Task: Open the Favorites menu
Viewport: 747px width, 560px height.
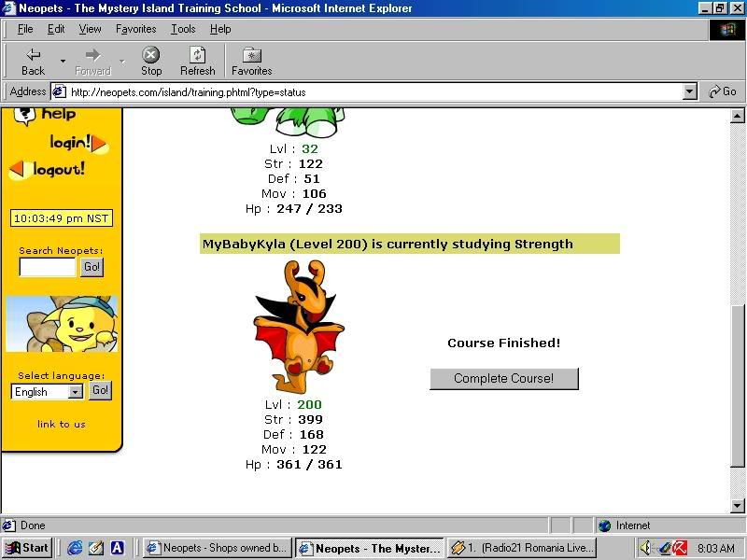Action: point(135,29)
